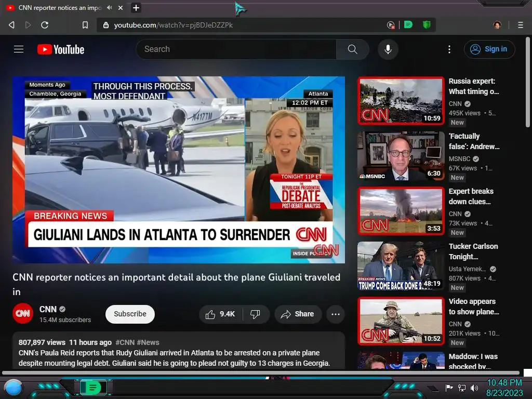Screen dimensions: 532x399
Task: Open the green chat app in taskbar
Action: click(92, 387)
